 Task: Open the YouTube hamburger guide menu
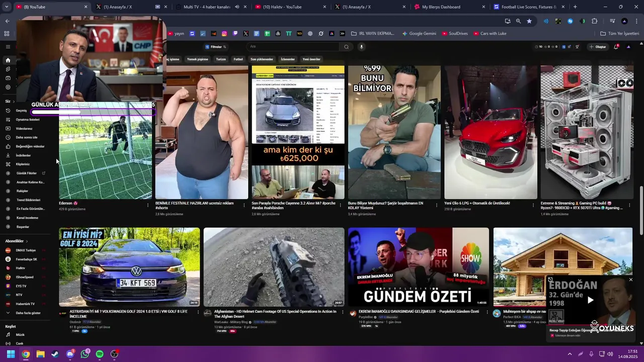click(8, 47)
